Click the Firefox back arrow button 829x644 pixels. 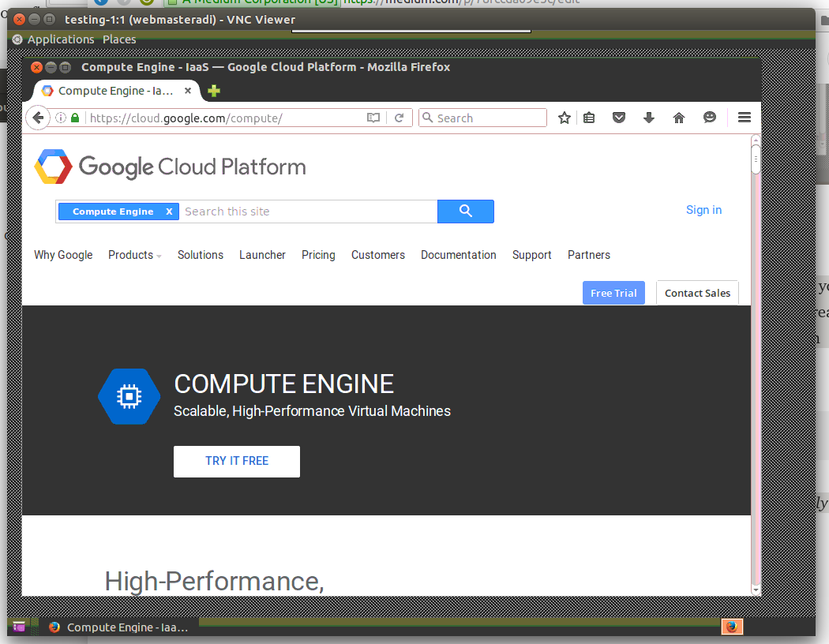click(x=38, y=118)
